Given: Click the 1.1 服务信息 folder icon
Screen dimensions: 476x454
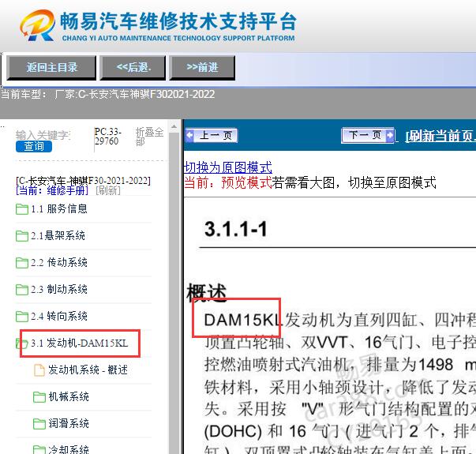Looking at the screenshot, I should tap(22, 209).
